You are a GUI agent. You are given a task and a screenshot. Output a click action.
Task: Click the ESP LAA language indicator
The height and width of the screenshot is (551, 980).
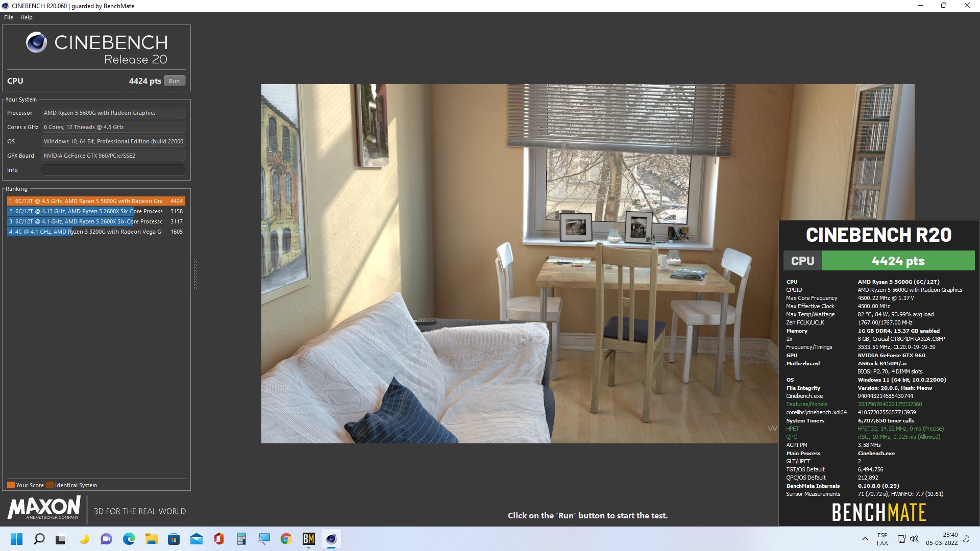click(883, 539)
